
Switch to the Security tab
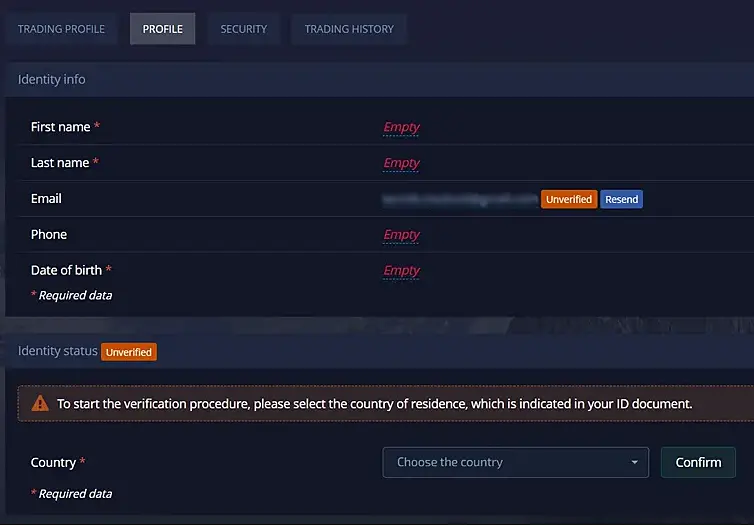tap(244, 29)
